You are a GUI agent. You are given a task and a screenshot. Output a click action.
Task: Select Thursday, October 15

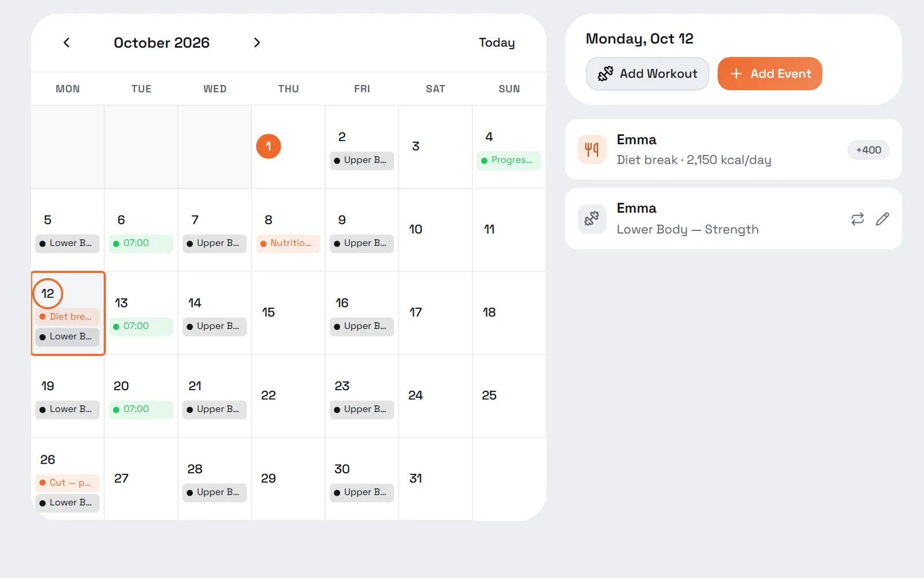pos(288,313)
